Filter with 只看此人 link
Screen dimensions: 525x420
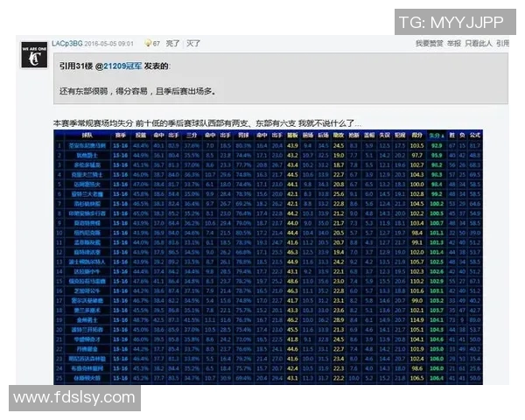[479, 44]
